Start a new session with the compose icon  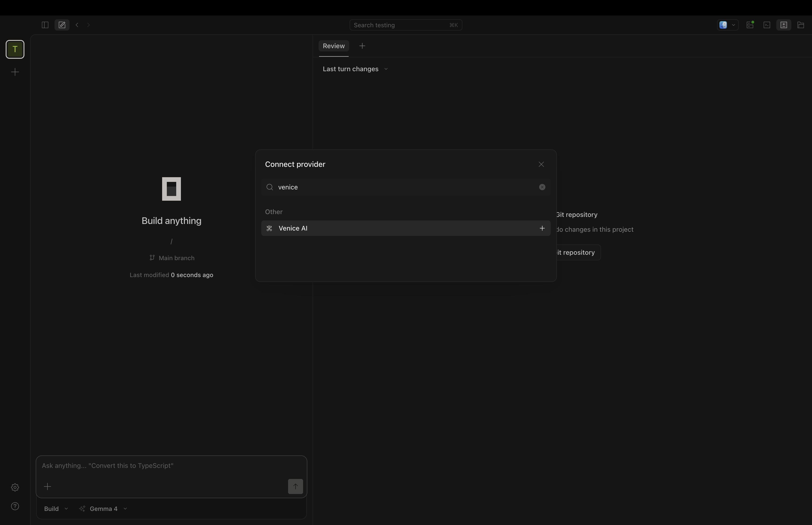click(62, 25)
